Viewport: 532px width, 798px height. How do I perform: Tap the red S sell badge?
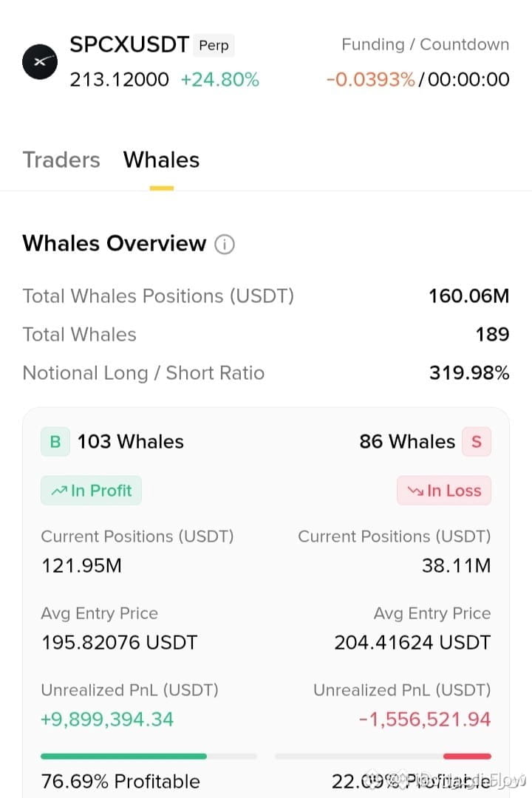pos(477,441)
